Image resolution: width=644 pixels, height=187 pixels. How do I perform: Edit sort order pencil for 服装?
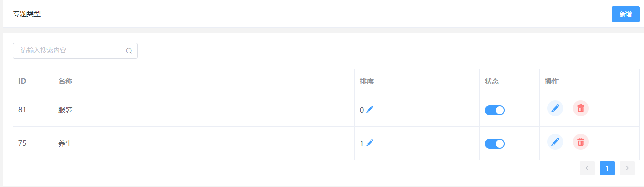pyautogui.click(x=370, y=109)
